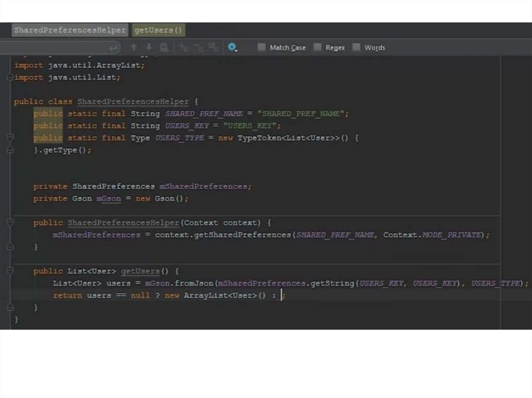This screenshot has width=532, height=398.
Task: Enable the Match Case checkbox
Action: [x=262, y=47]
